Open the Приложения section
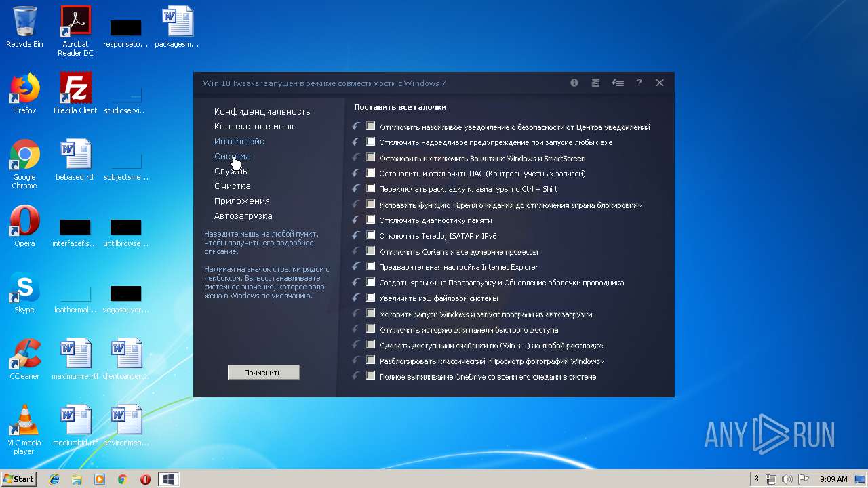Image resolution: width=868 pixels, height=488 pixels. click(x=241, y=201)
